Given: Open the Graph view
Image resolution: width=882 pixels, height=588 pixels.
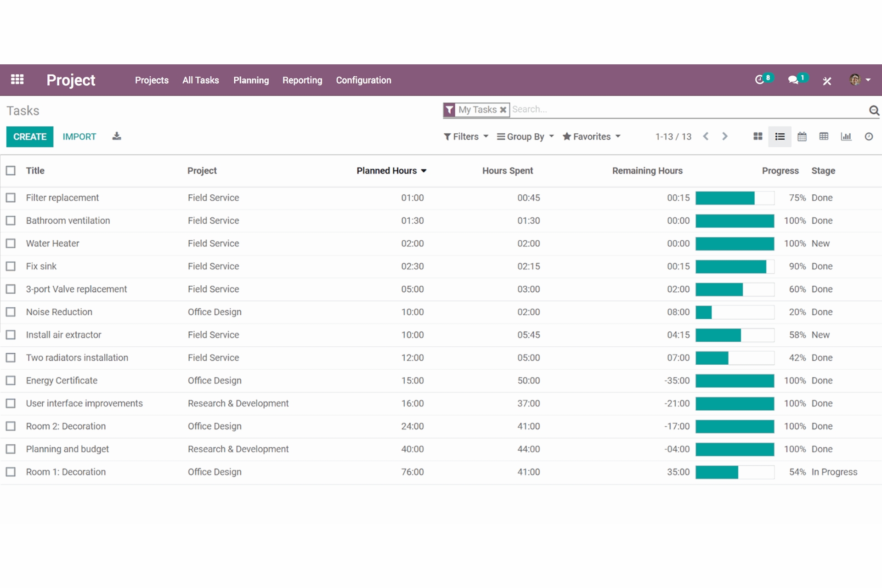Looking at the screenshot, I should click(x=846, y=136).
